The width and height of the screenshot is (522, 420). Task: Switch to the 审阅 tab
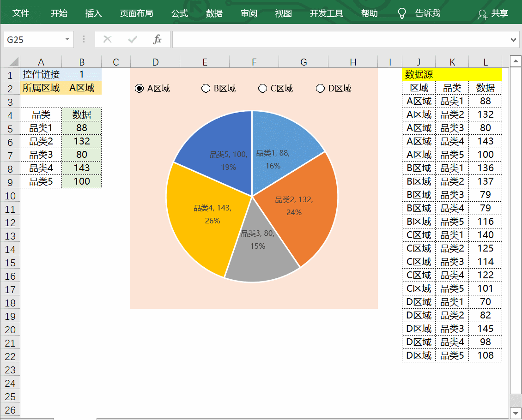[x=249, y=13]
